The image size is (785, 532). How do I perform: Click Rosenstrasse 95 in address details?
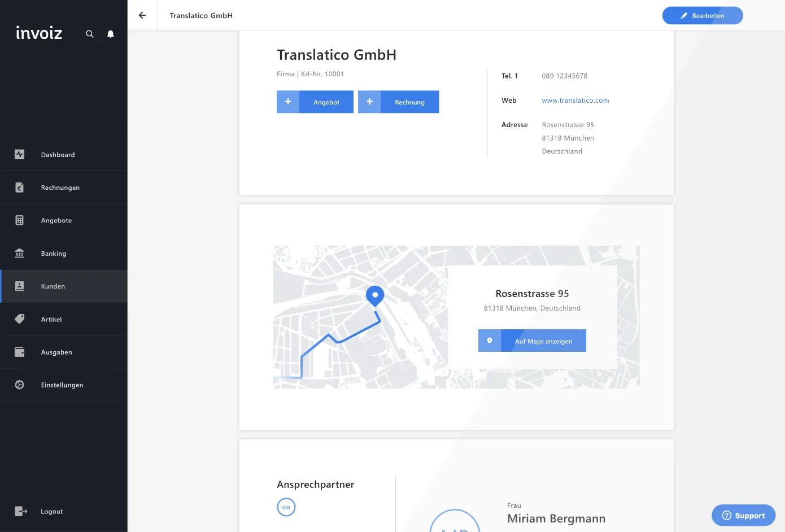tap(568, 125)
